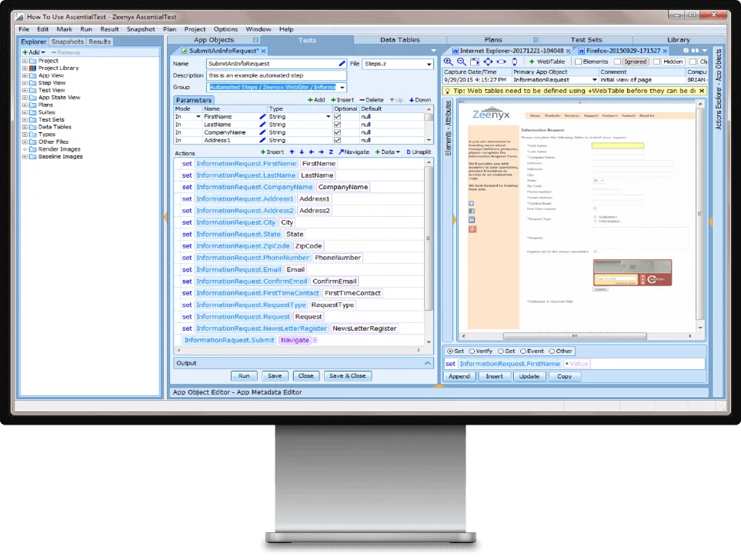Click the pencil edit icon in Name field

(x=342, y=64)
